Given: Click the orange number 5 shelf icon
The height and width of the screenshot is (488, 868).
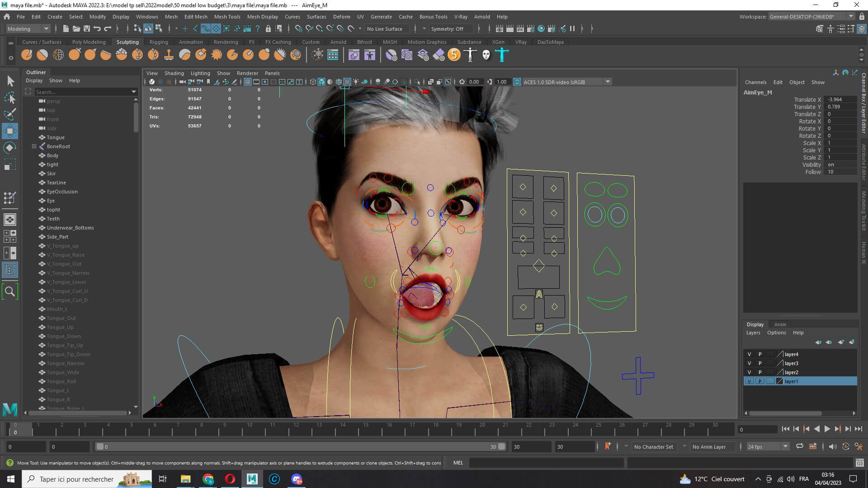Looking at the screenshot, I should click(454, 55).
